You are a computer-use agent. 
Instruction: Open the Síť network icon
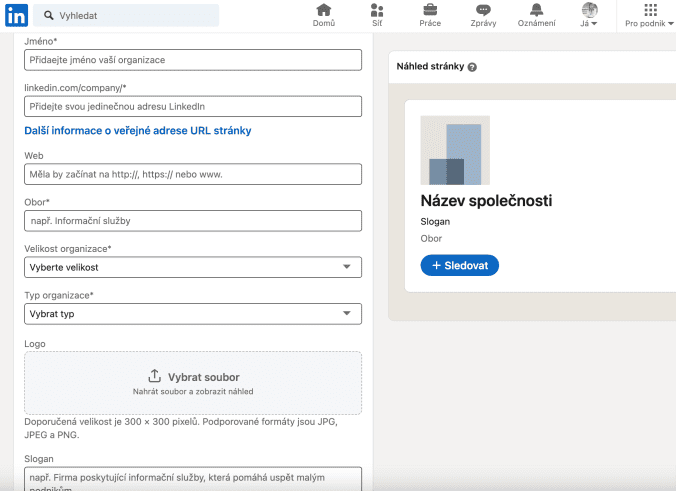(x=376, y=11)
